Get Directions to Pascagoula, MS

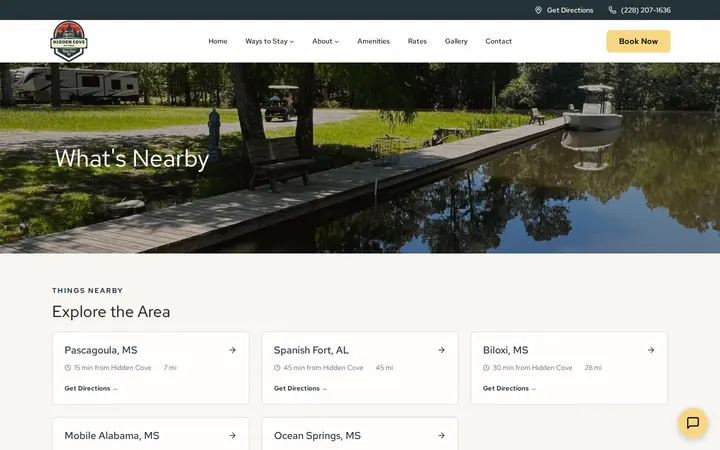91,388
